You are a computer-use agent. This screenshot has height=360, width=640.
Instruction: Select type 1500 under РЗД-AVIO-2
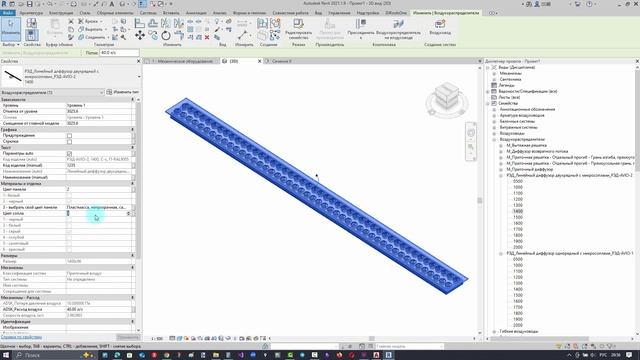pos(518,217)
